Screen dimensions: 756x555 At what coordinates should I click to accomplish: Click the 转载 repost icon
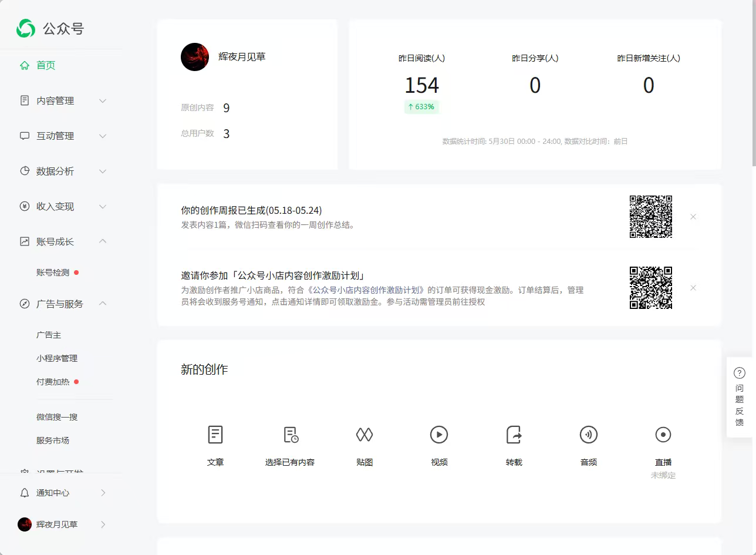[x=514, y=435]
